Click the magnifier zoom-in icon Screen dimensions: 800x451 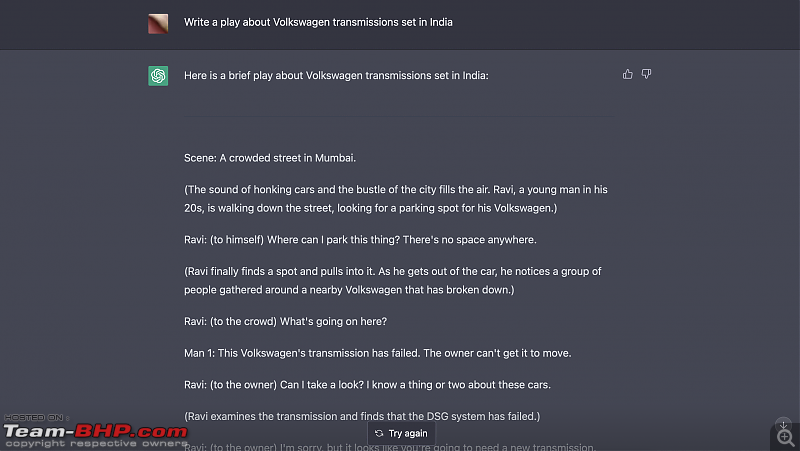[x=786, y=438]
